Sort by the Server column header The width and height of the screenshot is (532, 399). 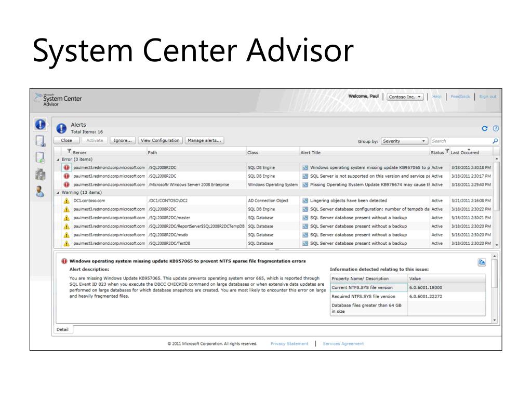79,152
